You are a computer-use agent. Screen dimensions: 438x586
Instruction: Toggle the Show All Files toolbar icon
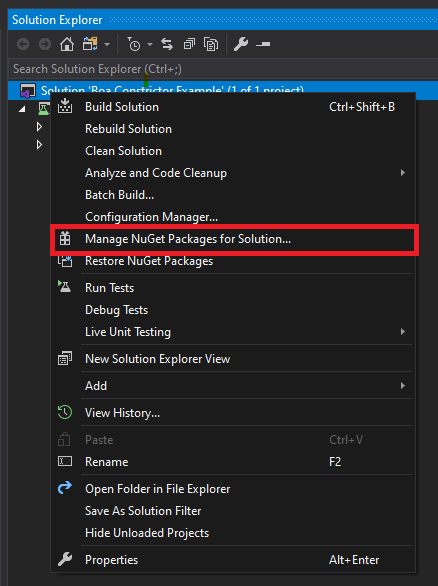coord(211,44)
